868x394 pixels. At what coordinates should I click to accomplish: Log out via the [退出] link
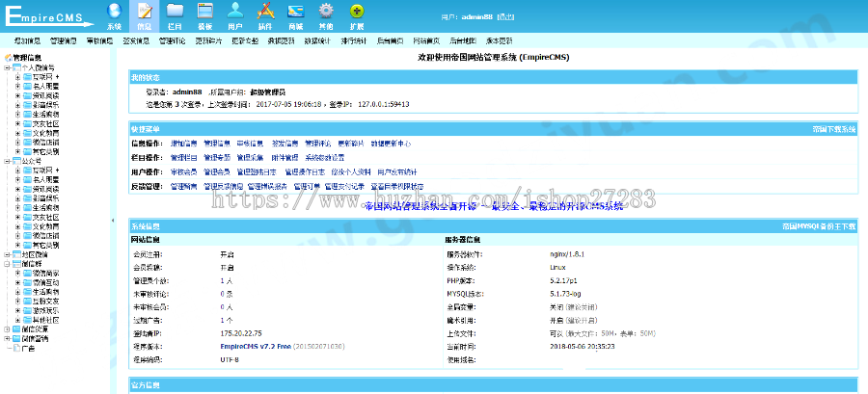(x=505, y=17)
